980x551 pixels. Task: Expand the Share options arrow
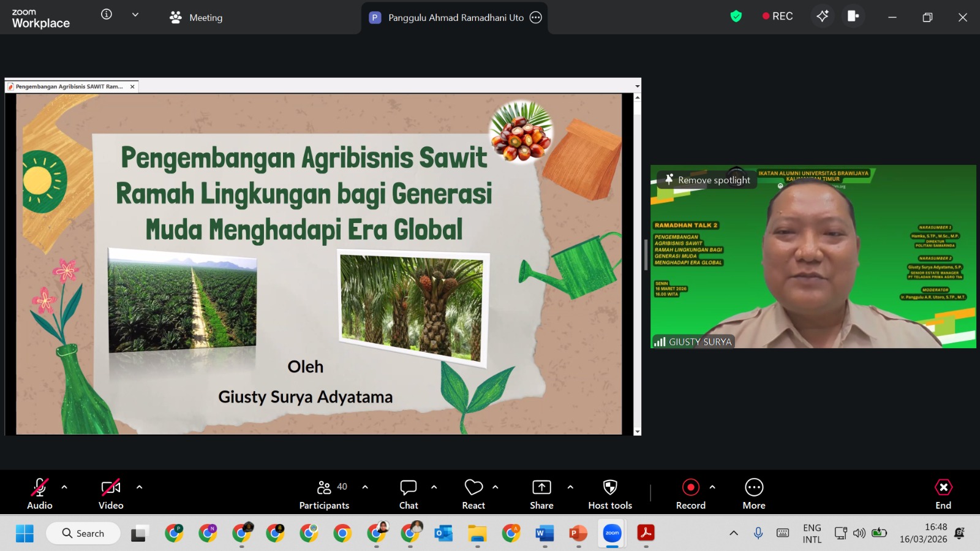pos(570,487)
